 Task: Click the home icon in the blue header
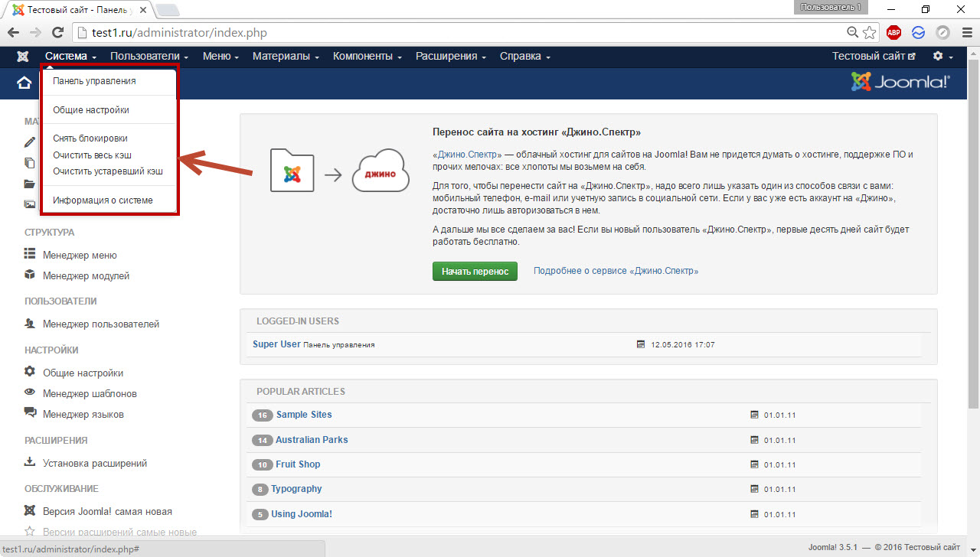[x=24, y=83]
